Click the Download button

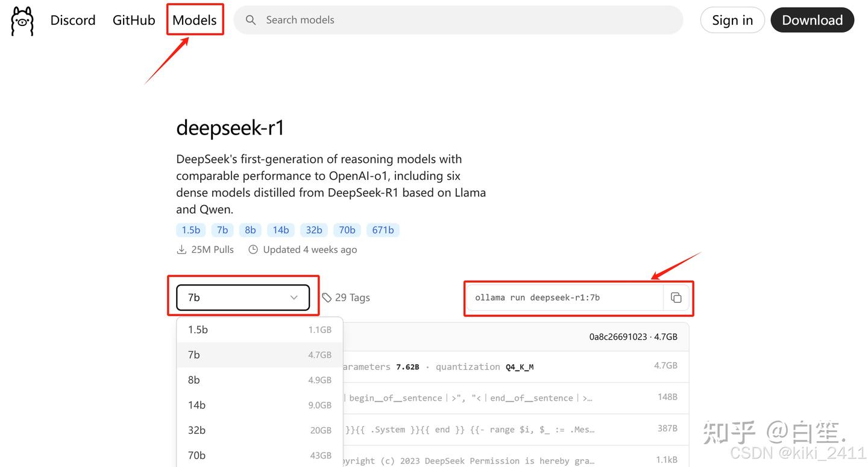point(812,19)
